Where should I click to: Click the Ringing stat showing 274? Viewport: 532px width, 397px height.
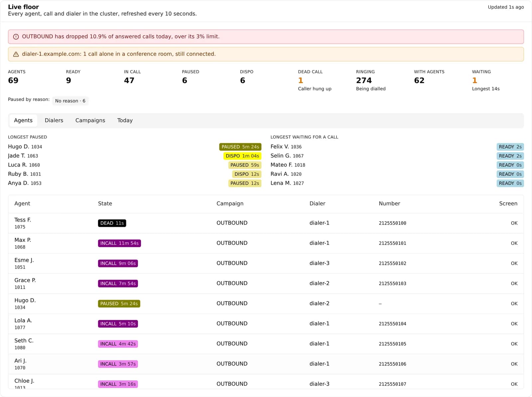click(x=371, y=80)
